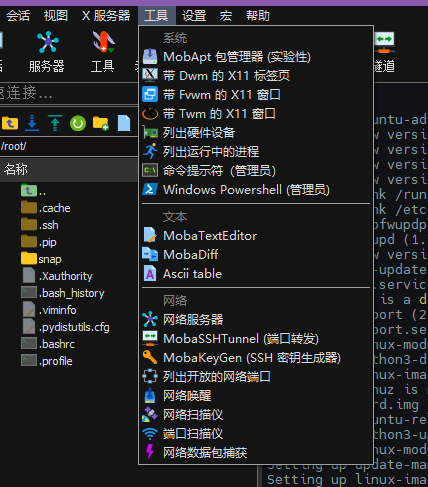The height and width of the screenshot is (487, 428).
Task: Open the 会话 menu
Action: point(18,16)
